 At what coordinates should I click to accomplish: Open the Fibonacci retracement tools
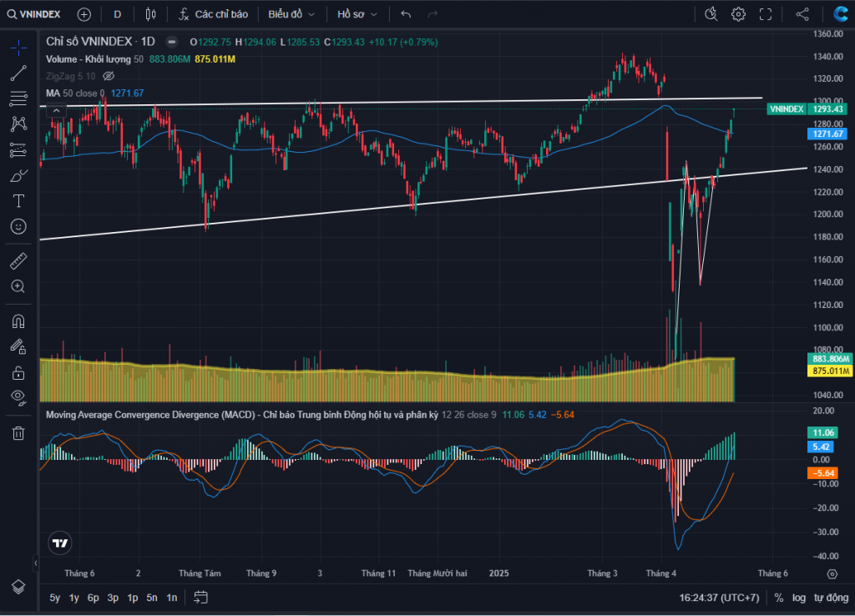click(x=18, y=98)
